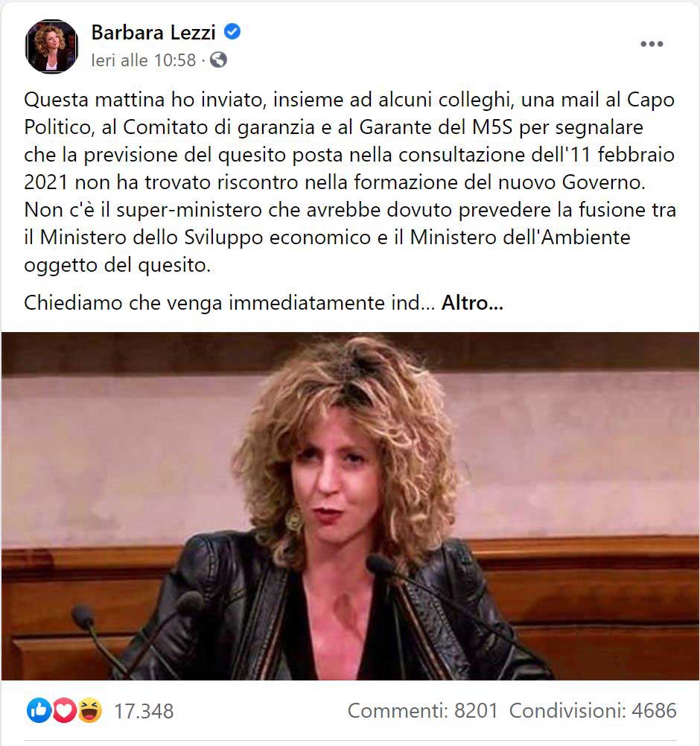Viewport: 700px width, 746px height.
Task: Open the three-dots post options menu
Action: pyautogui.click(x=652, y=44)
